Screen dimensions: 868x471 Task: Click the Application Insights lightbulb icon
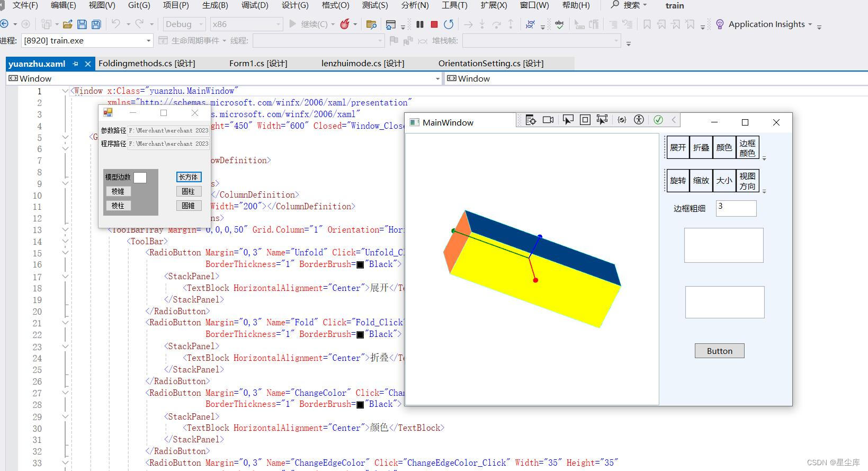pyautogui.click(x=720, y=24)
